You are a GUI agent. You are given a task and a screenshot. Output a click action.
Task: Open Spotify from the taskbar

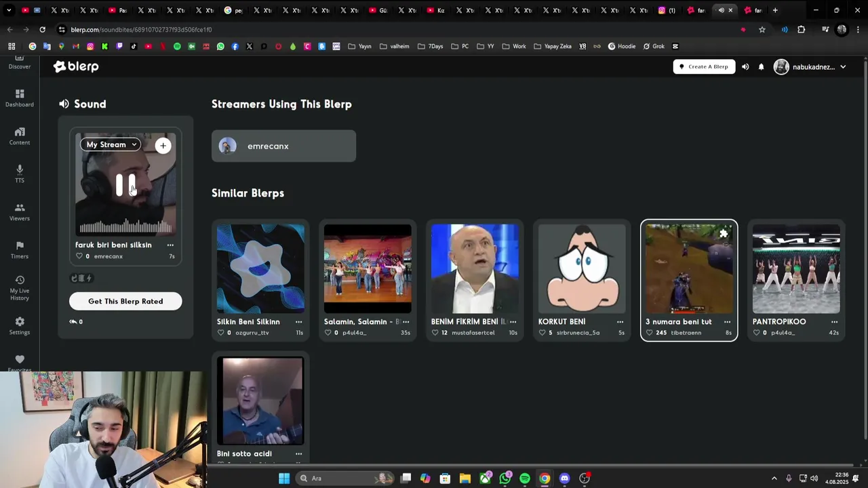coord(525,479)
